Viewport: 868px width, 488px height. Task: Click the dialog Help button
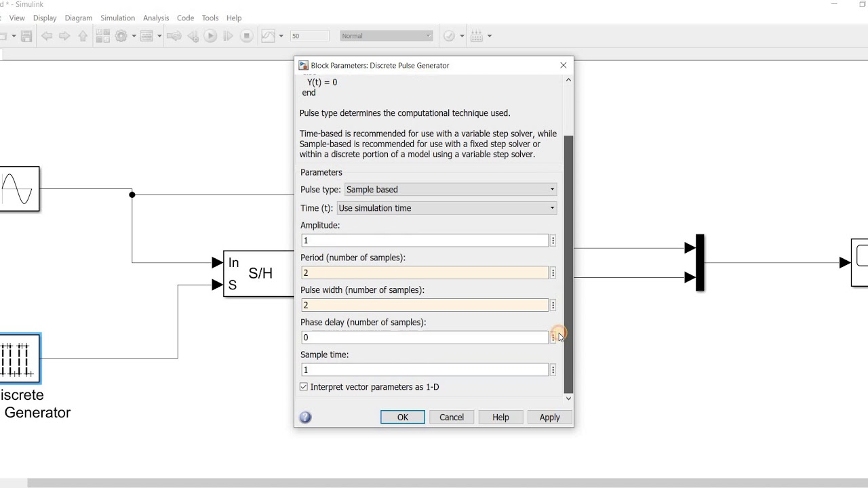[x=500, y=418]
